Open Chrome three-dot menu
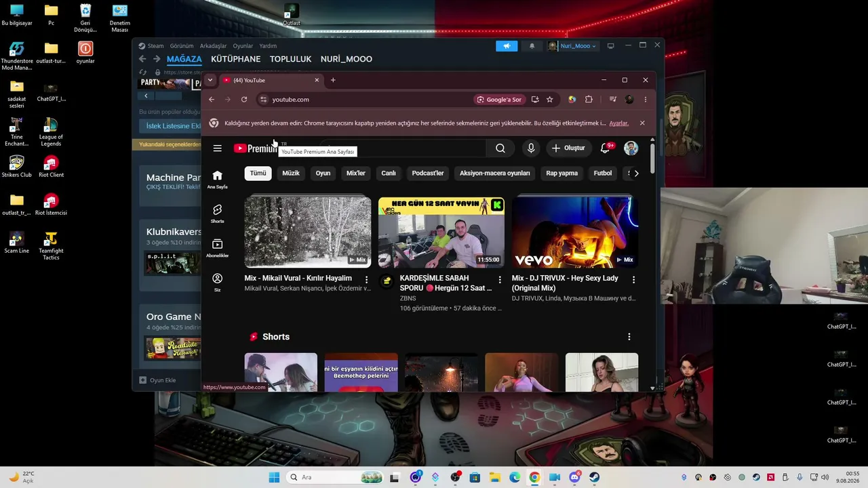 646,100
